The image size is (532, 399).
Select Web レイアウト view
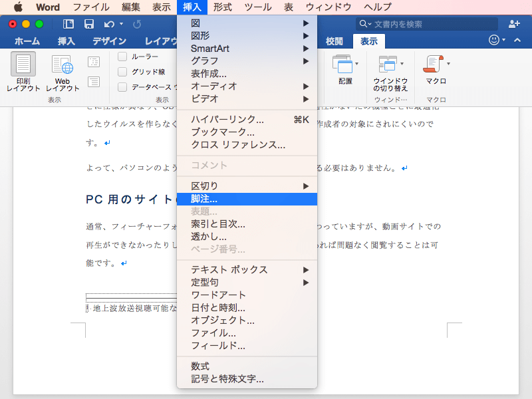click(63, 73)
